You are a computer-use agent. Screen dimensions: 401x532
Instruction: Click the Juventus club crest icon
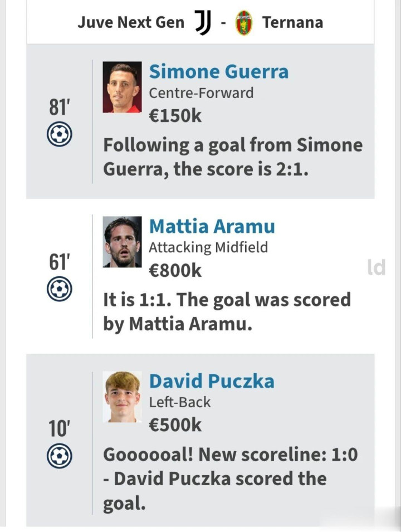(203, 22)
